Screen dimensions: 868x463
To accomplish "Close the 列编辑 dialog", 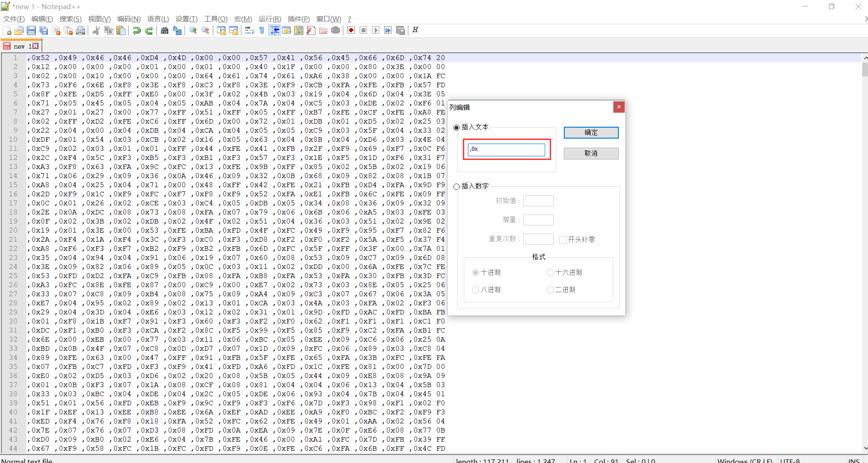I will (619, 107).
